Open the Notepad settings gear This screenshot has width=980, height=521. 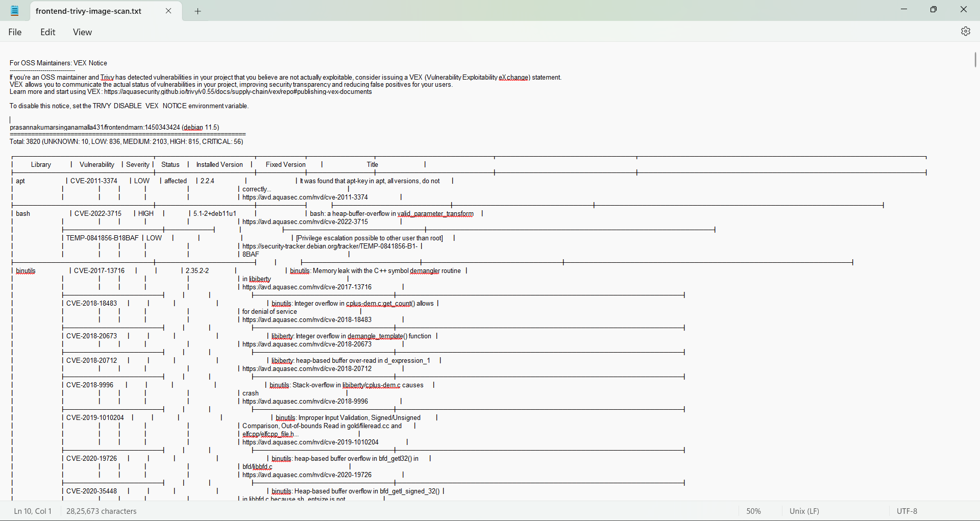click(x=965, y=32)
